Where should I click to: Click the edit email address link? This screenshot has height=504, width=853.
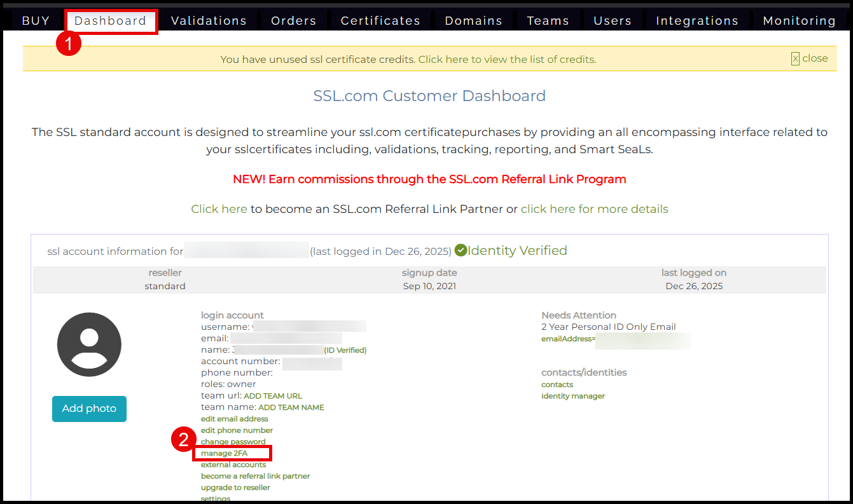click(x=234, y=419)
